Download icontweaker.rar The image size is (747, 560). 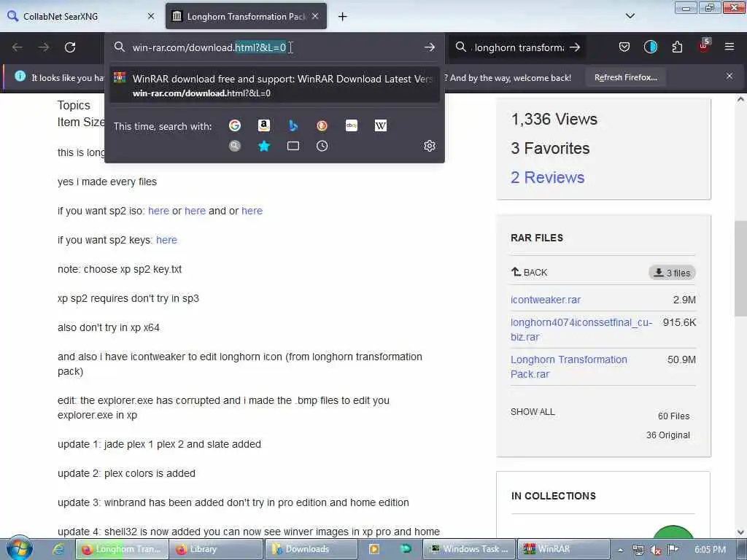546,300
